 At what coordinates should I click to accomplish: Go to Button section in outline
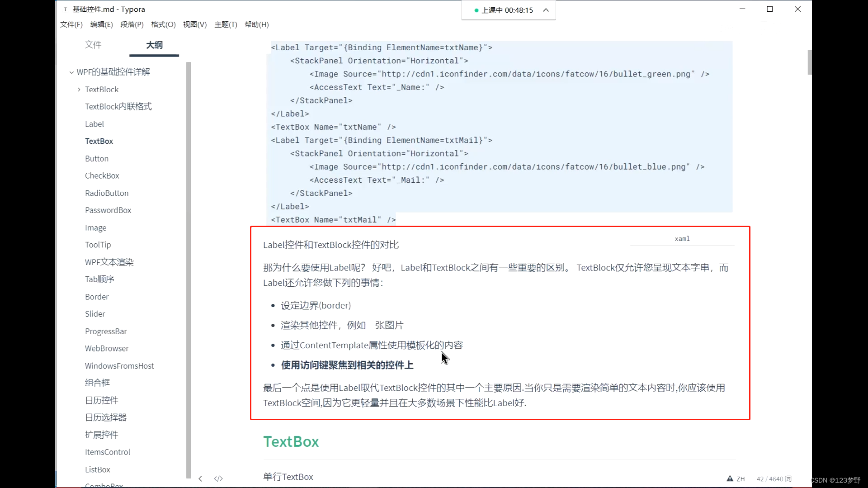(97, 159)
